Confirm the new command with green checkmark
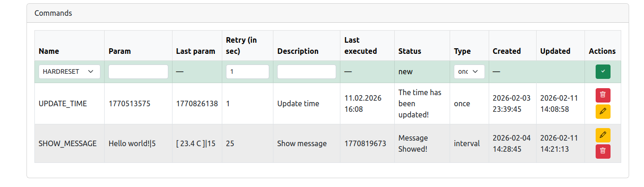The height and width of the screenshot is (187, 644). (603, 71)
